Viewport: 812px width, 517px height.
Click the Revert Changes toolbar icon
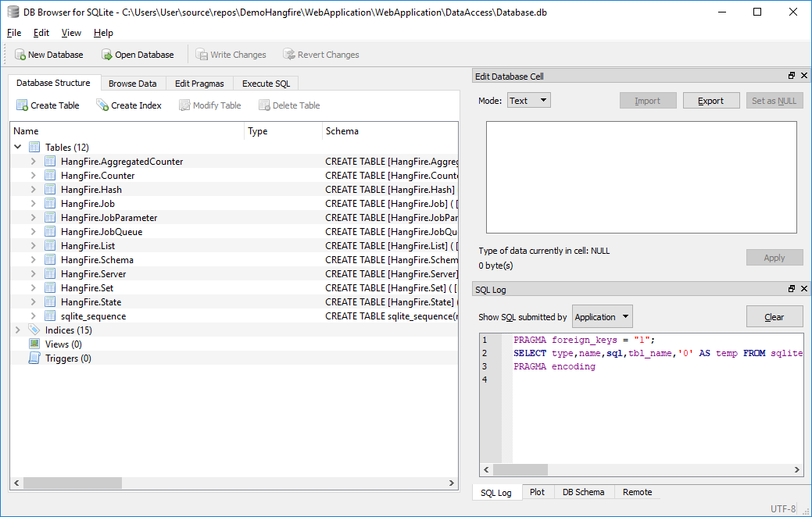point(289,55)
